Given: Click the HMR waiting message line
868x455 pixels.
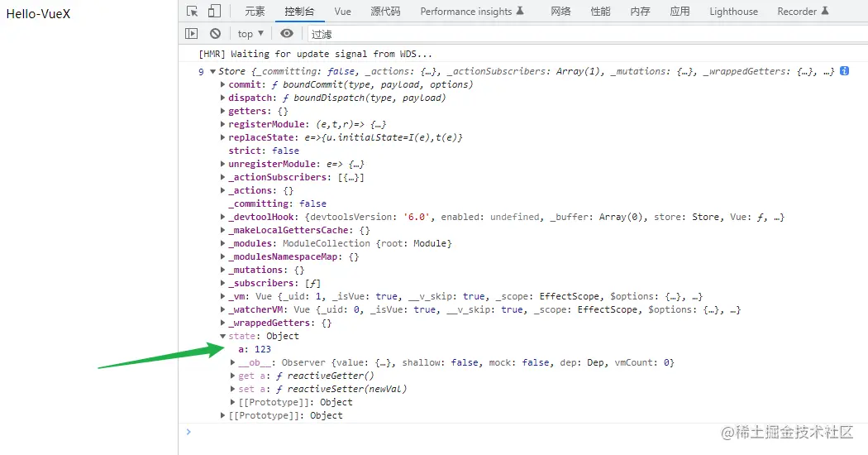Looking at the screenshot, I should click(x=315, y=54).
